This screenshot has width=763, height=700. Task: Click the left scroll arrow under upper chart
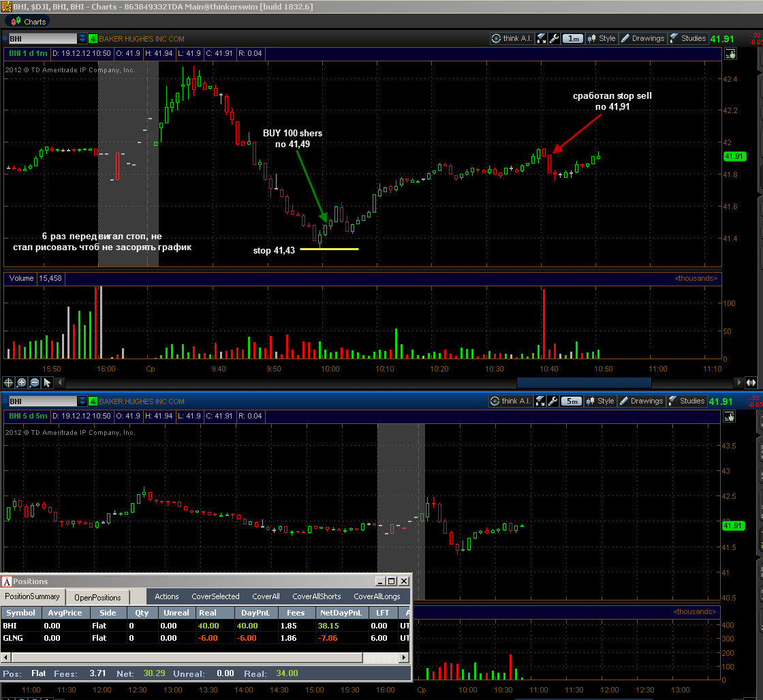pyautogui.click(x=61, y=382)
